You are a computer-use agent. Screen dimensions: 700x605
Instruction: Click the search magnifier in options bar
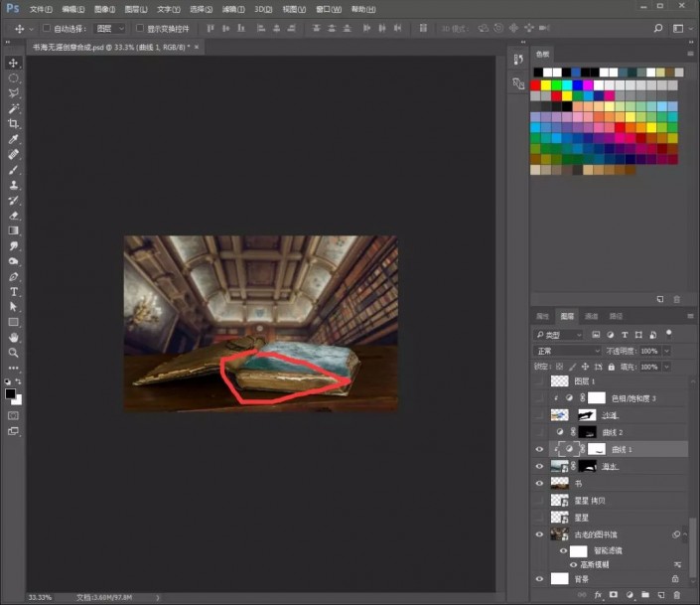coord(658,28)
